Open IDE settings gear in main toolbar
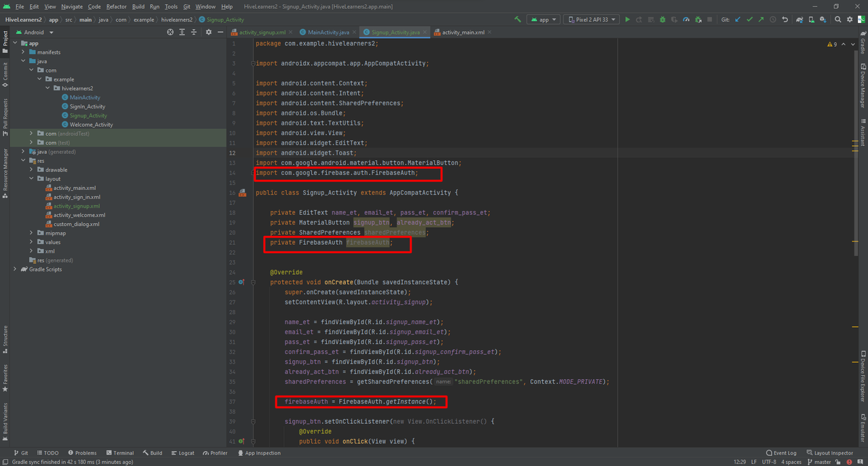868x466 pixels. click(x=850, y=20)
